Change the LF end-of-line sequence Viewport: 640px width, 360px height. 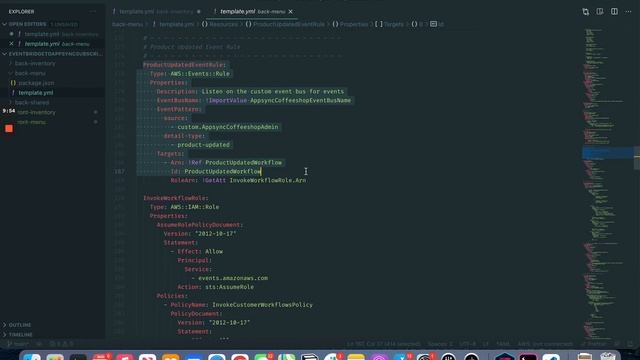[x=486, y=344]
